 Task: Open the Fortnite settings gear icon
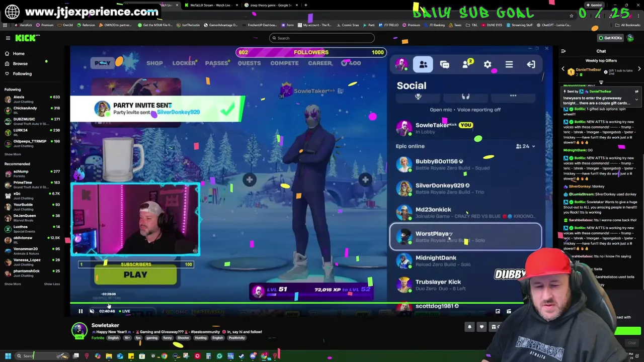(488, 64)
